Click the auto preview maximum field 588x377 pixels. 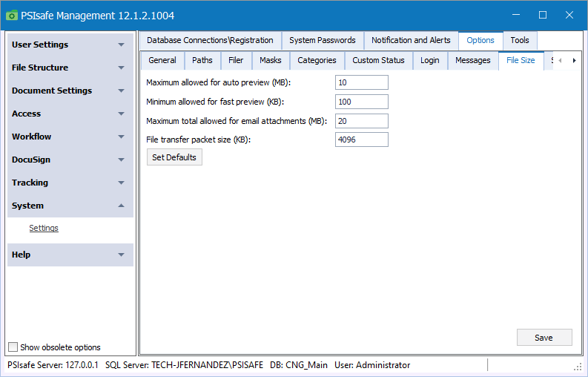coord(362,82)
